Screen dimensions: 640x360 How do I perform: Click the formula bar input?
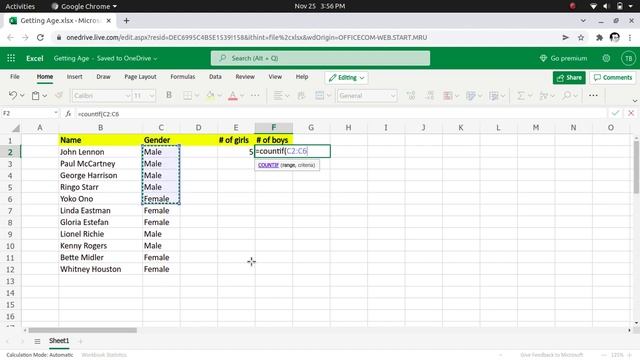341,113
